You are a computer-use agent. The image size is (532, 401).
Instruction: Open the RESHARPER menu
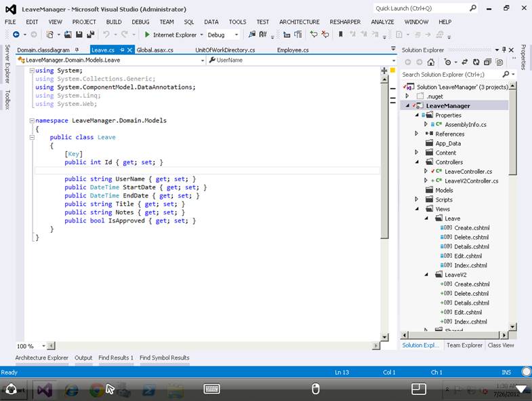345,22
